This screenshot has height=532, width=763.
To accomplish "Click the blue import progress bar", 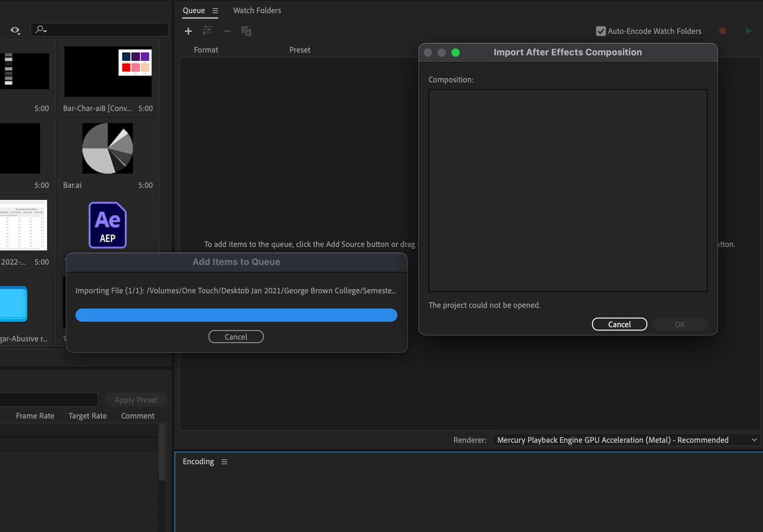I will tap(236, 315).
